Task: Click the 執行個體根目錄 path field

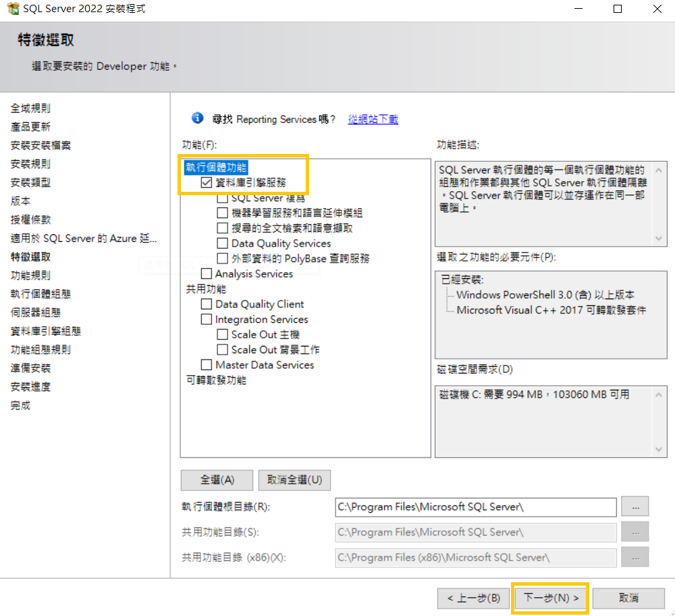Action: (476, 507)
